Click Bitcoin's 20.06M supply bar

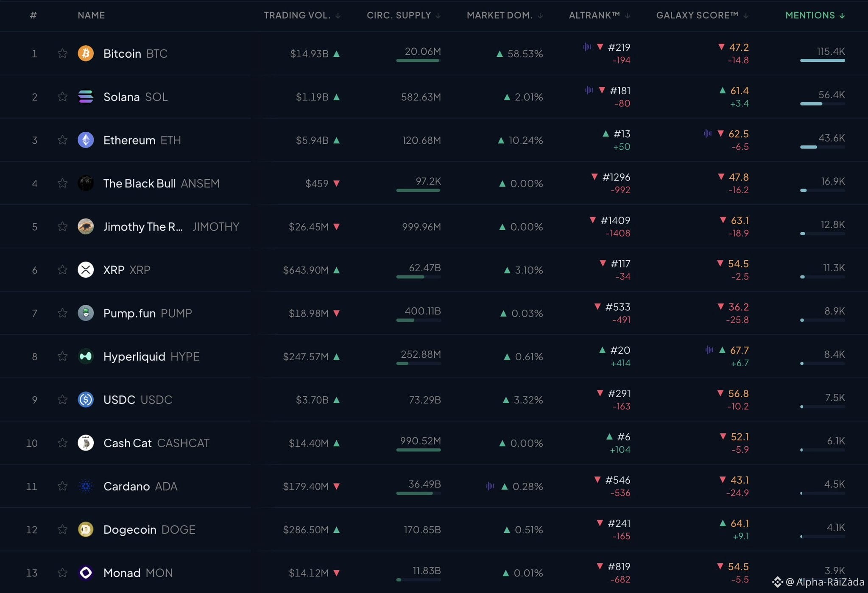coord(419,60)
